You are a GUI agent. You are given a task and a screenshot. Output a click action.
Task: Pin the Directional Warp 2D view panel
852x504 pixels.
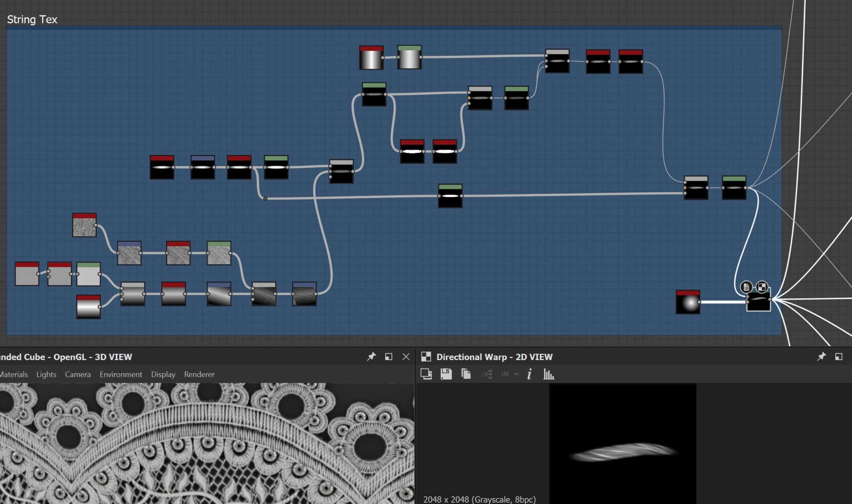[821, 357]
